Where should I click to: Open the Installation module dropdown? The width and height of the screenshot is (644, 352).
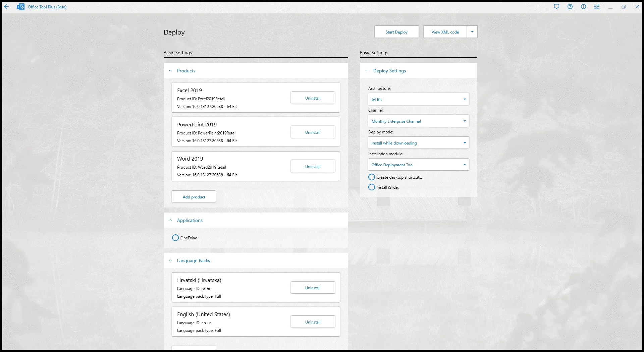pyautogui.click(x=418, y=165)
